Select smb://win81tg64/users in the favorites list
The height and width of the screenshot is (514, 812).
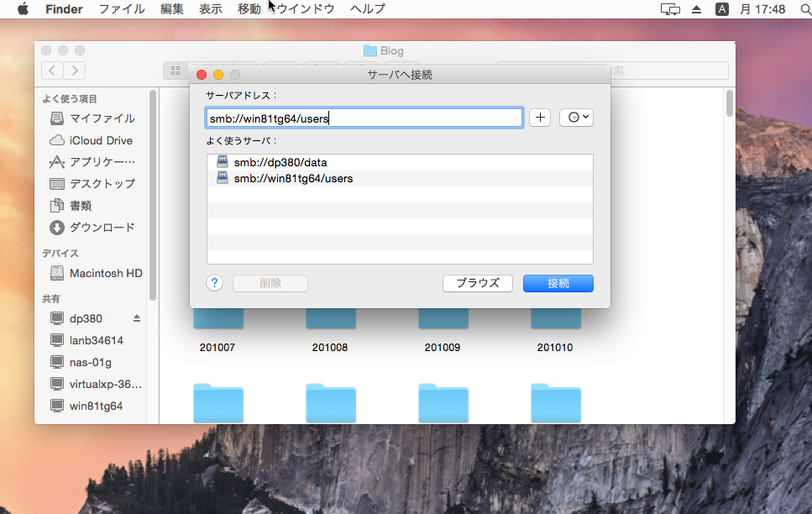pyautogui.click(x=294, y=178)
